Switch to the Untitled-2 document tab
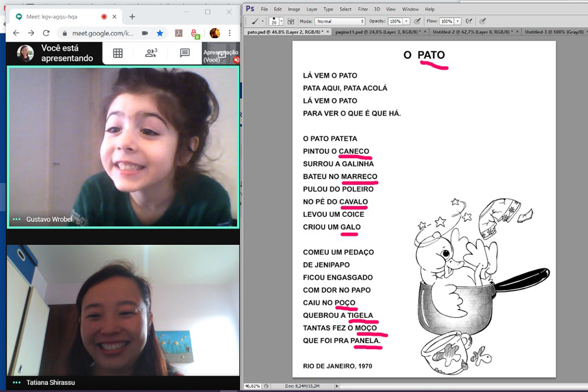Viewport: 588px width, 392px height. pyautogui.click(x=476, y=32)
